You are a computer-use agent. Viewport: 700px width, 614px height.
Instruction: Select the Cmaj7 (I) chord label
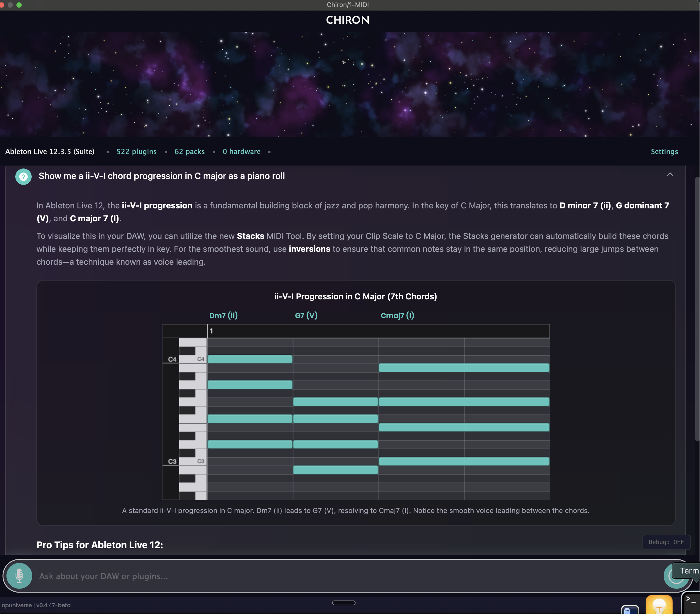(x=397, y=315)
